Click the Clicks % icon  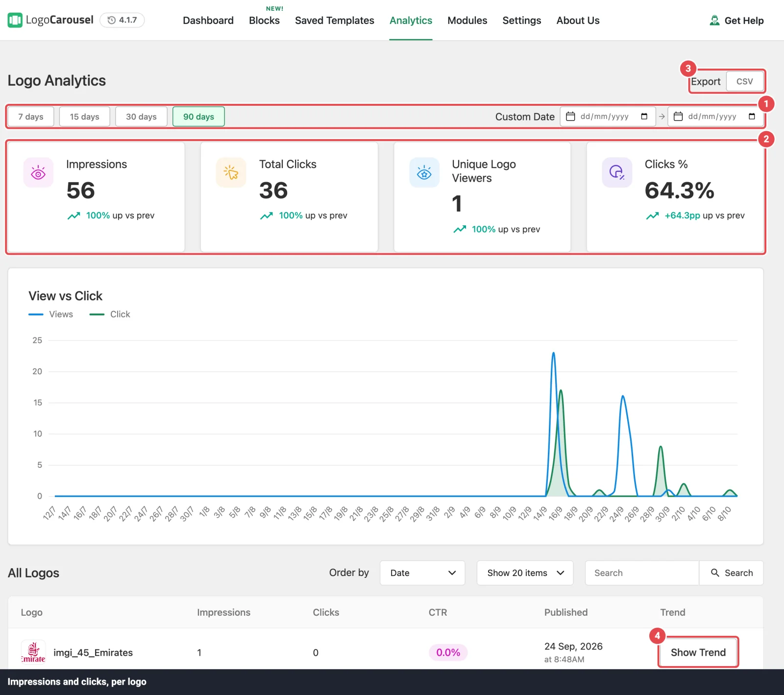pyautogui.click(x=617, y=172)
